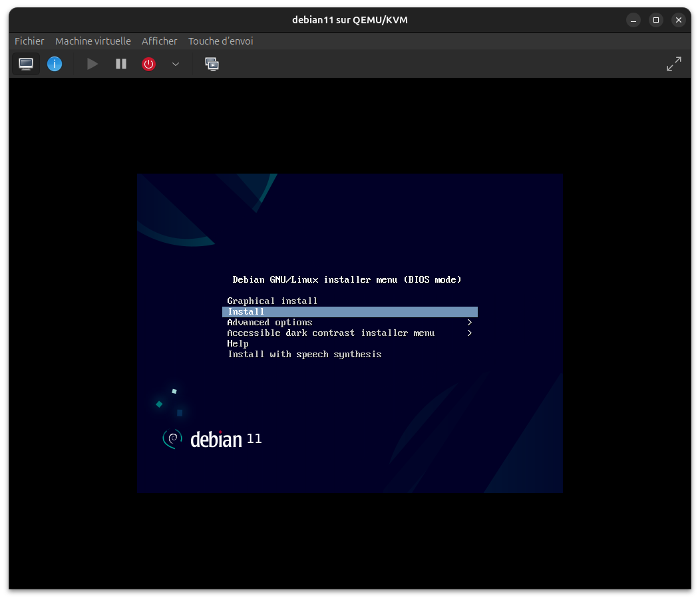Pause the virtual machine
700x600 pixels.
pyautogui.click(x=120, y=64)
